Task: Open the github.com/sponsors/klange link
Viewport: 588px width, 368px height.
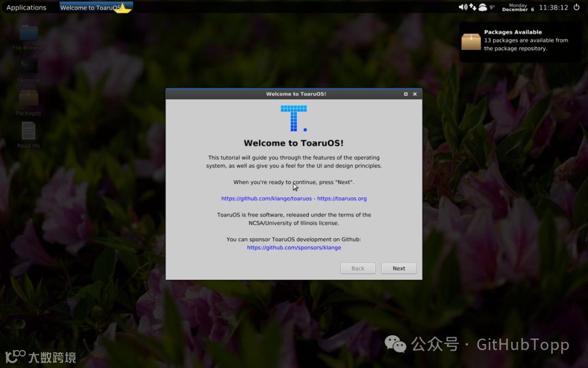Action: point(294,248)
